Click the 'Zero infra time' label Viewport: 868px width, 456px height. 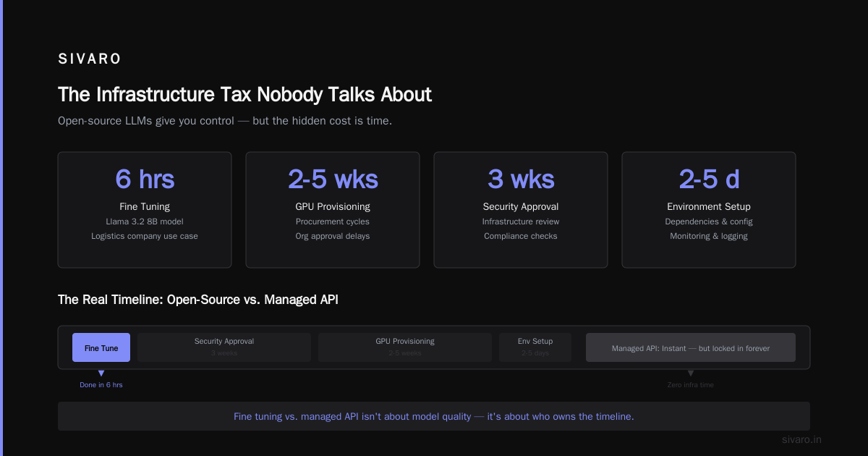coord(691,385)
